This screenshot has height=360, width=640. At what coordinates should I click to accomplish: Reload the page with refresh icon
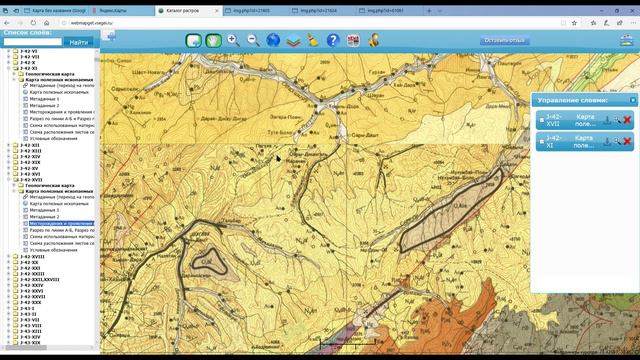(x=33, y=23)
